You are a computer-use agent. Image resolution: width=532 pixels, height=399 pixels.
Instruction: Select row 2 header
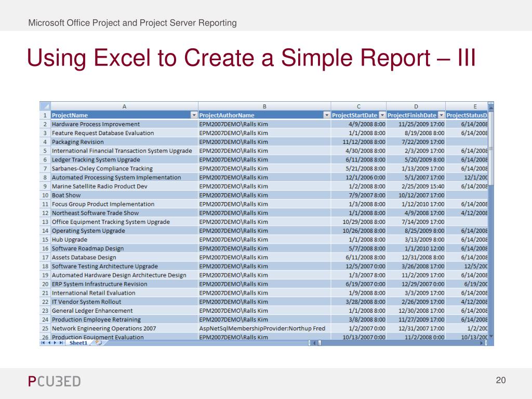tap(45, 124)
